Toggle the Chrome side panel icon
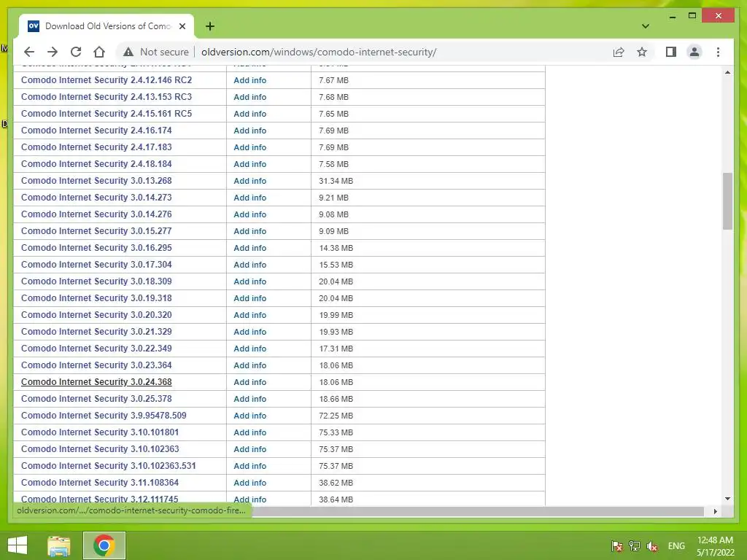The width and height of the screenshot is (747, 560). click(x=671, y=52)
